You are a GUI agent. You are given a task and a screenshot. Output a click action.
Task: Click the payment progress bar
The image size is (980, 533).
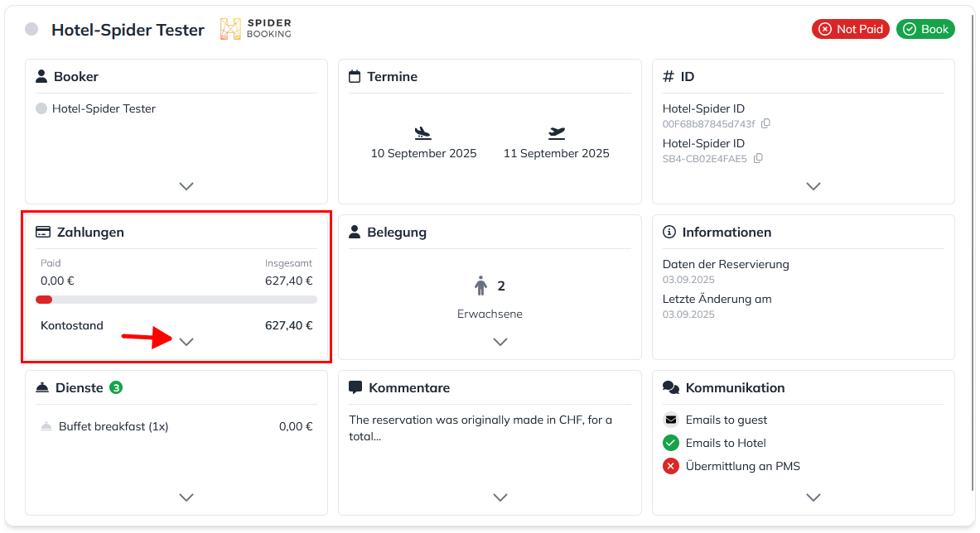pyautogui.click(x=176, y=300)
